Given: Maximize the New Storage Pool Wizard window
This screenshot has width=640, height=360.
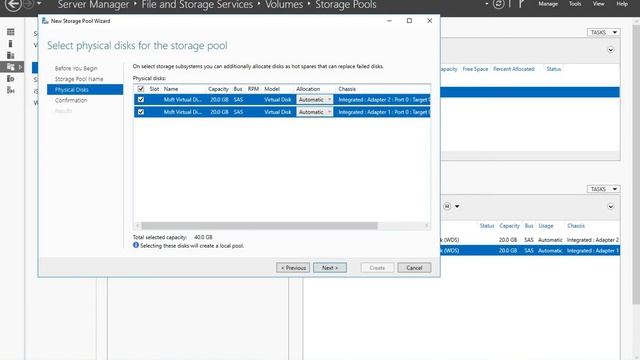Looking at the screenshot, I should click(409, 21).
